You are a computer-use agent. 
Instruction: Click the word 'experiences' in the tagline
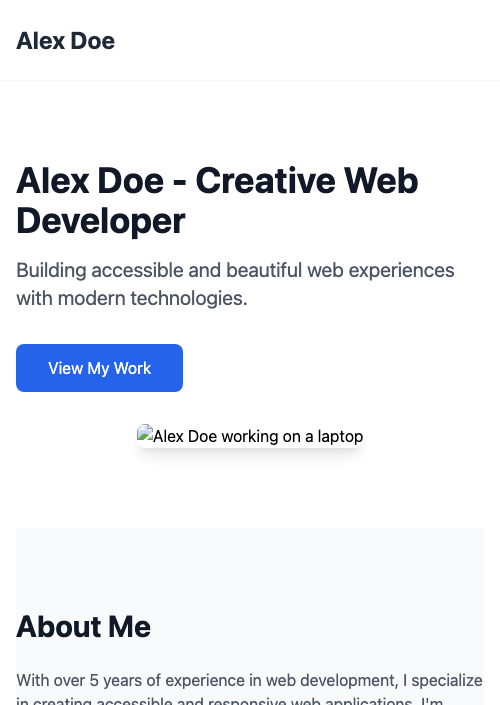click(402, 271)
